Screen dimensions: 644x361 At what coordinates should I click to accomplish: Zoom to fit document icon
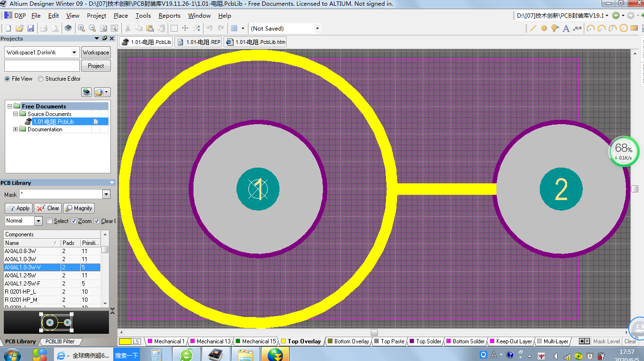pos(103,29)
